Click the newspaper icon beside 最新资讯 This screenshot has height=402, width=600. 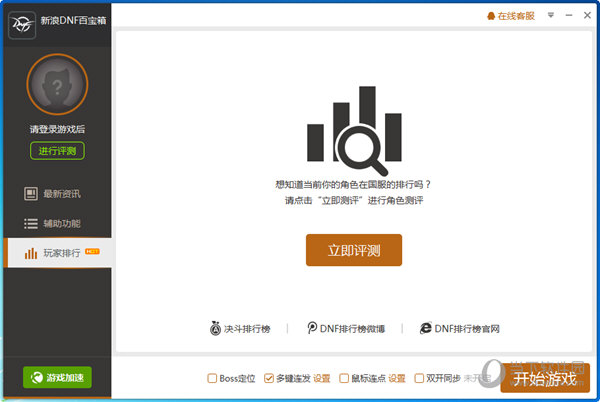click(31, 194)
